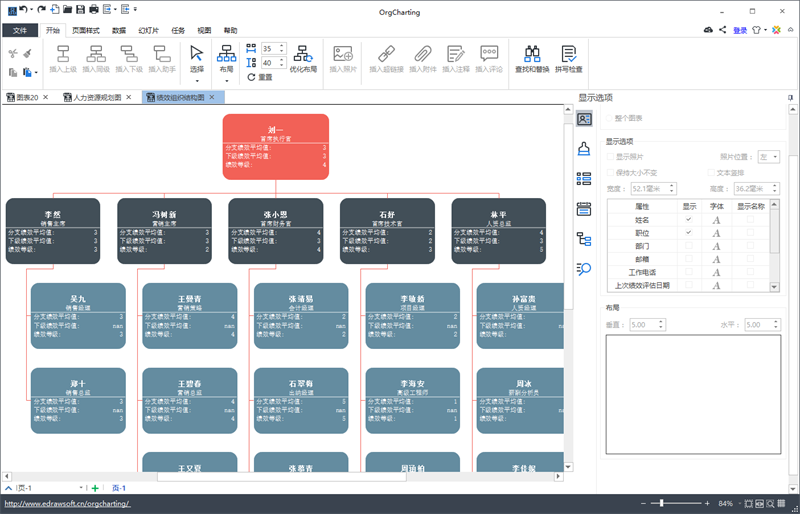Switch to the 人力资源规划图 document tab
Viewport: 800px width, 514px height.
point(97,97)
